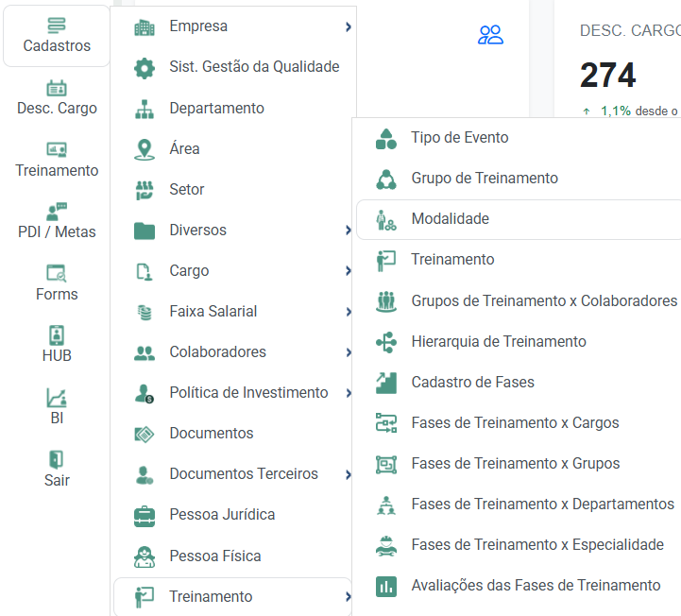Expand the Empresa submenu arrow

click(x=348, y=27)
